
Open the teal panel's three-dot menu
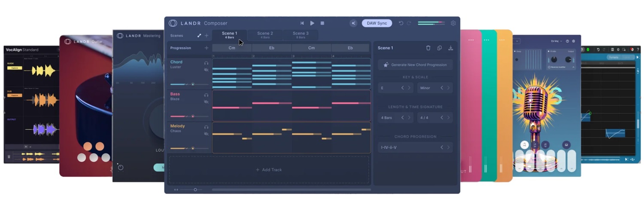point(486,40)
